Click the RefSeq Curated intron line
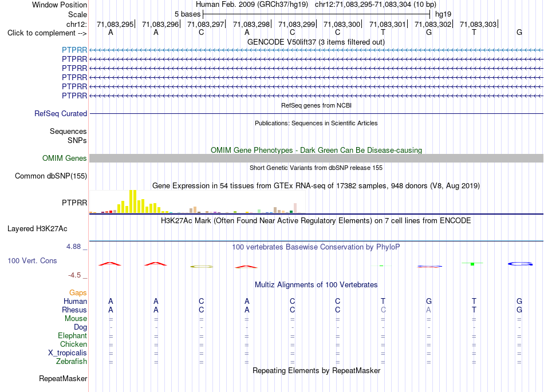Screen dimensions: 544x392 coord(316,114)
